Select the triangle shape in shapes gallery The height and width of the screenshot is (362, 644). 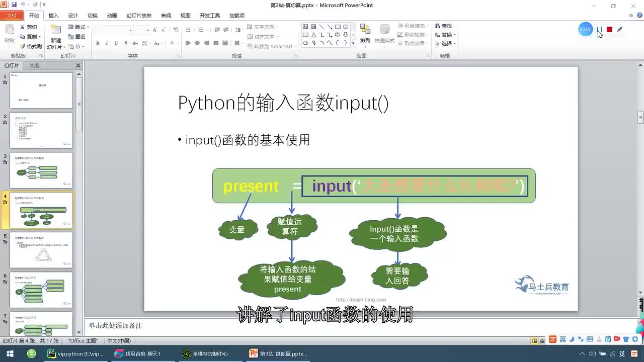(x=313, y=35)
